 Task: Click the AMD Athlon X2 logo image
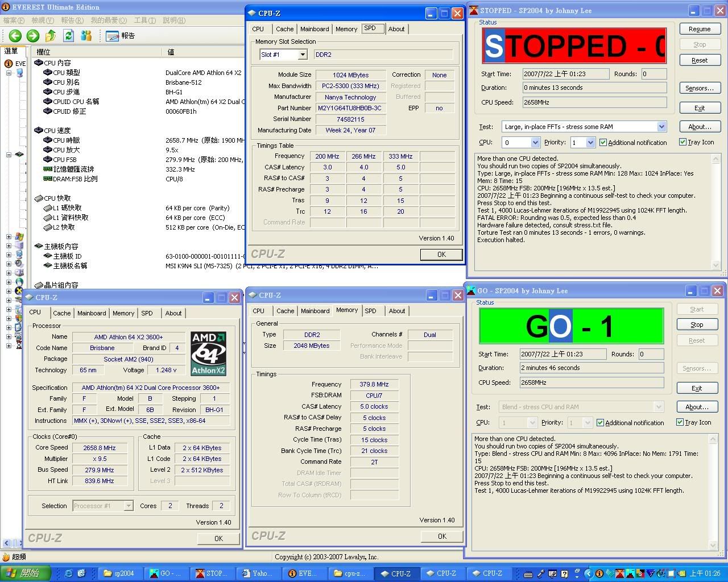208,354
